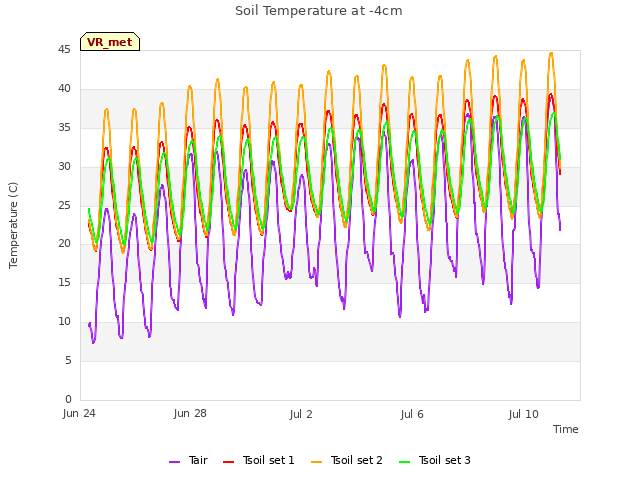Click the Jul 2 x-axis tick label

[x=301, y=414]
